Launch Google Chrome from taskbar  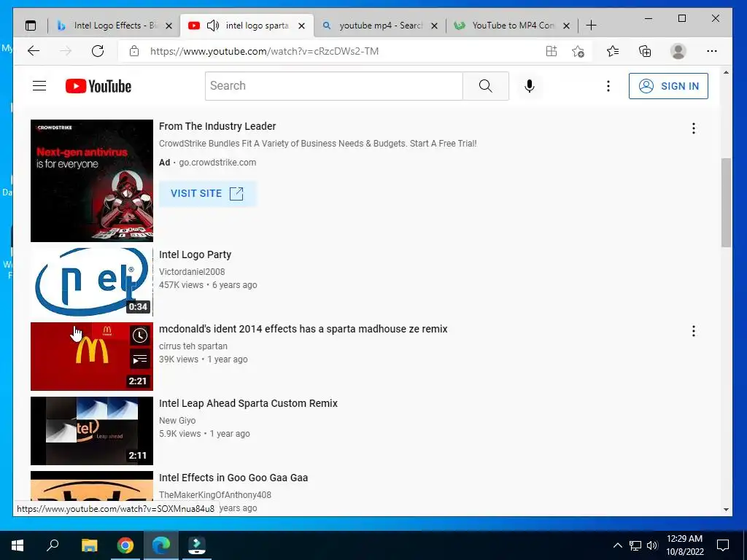click(125, 545)
